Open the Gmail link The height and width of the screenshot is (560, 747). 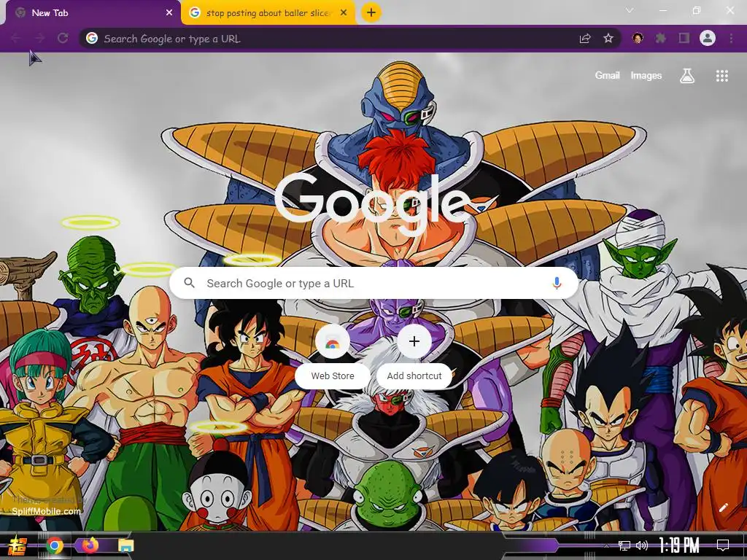607,75
